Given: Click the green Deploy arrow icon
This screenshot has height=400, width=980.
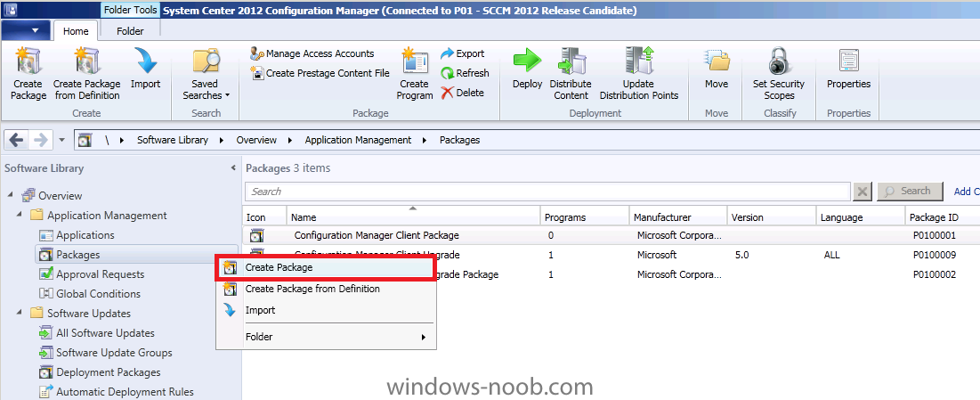Looking at the screenshot, I should (528, 61).
